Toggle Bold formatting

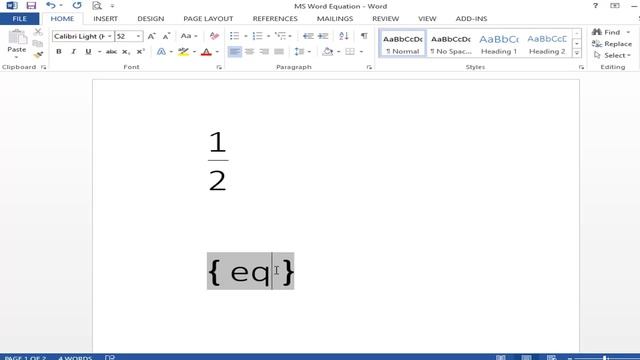(x=59, y=52)
